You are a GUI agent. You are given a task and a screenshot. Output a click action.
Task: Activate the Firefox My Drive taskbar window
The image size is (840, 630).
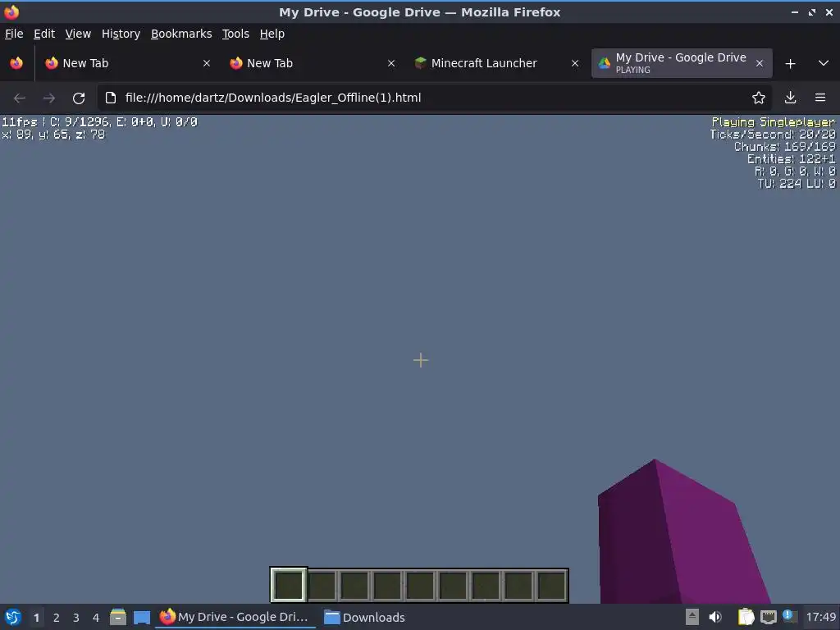pyautogui.click(x=235, y=617)
